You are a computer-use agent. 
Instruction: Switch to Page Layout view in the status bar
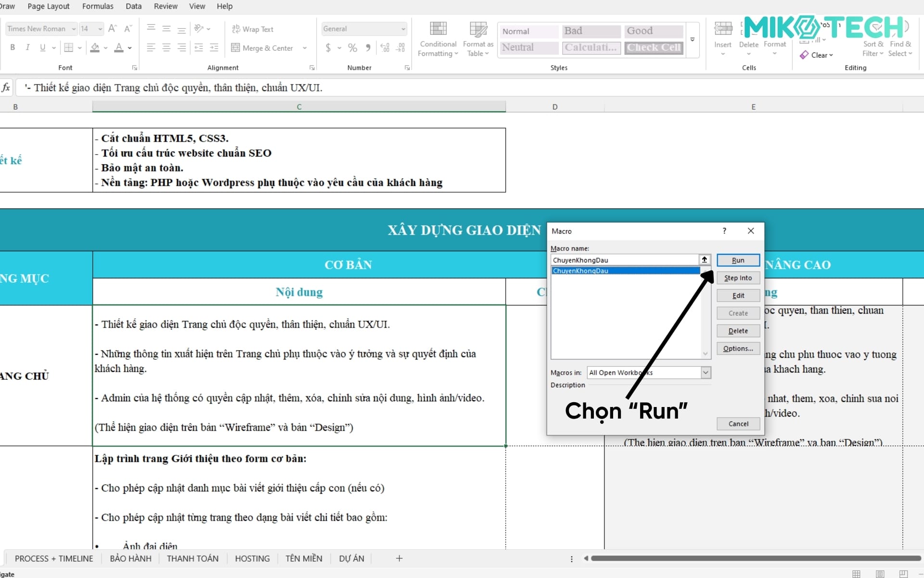[880, 574]
